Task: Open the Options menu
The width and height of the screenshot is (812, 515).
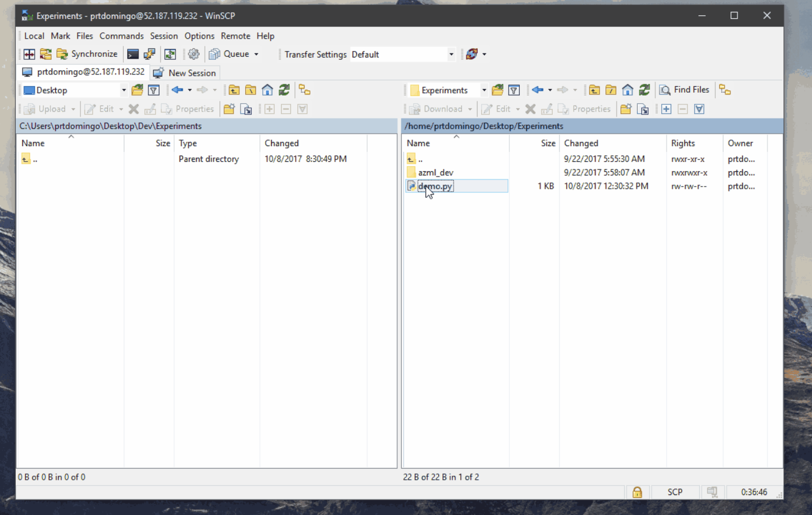Action: click(x=199, y=36)
